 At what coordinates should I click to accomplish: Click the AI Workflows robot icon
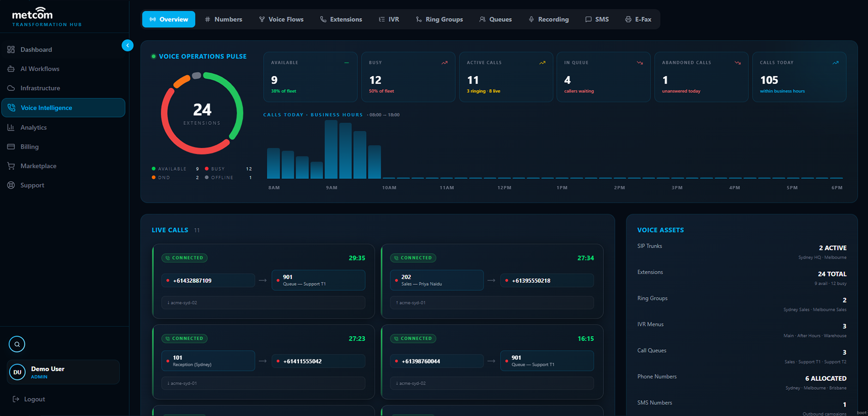[11, 69]
